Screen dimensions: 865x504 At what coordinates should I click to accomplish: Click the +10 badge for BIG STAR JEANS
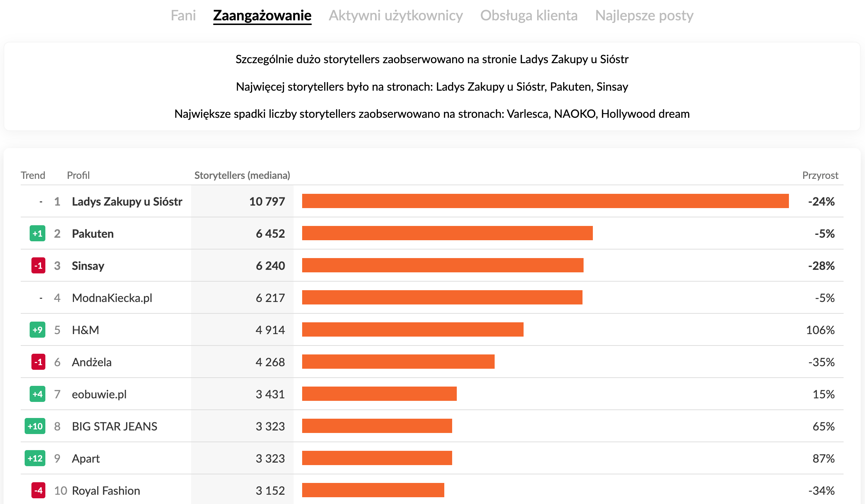click(35, 426)
